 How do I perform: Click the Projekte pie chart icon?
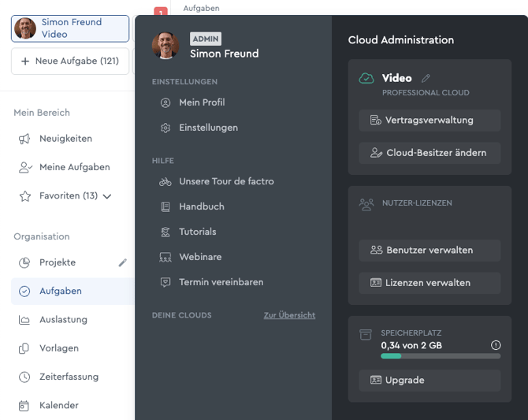(24, 262)
